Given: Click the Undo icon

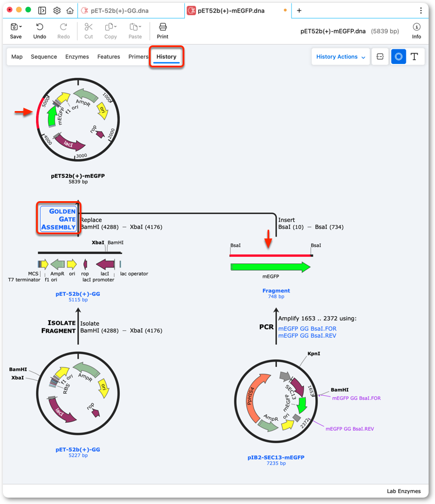Looking at the screenshot, I should pyautogui.click(x=40, y=27).
